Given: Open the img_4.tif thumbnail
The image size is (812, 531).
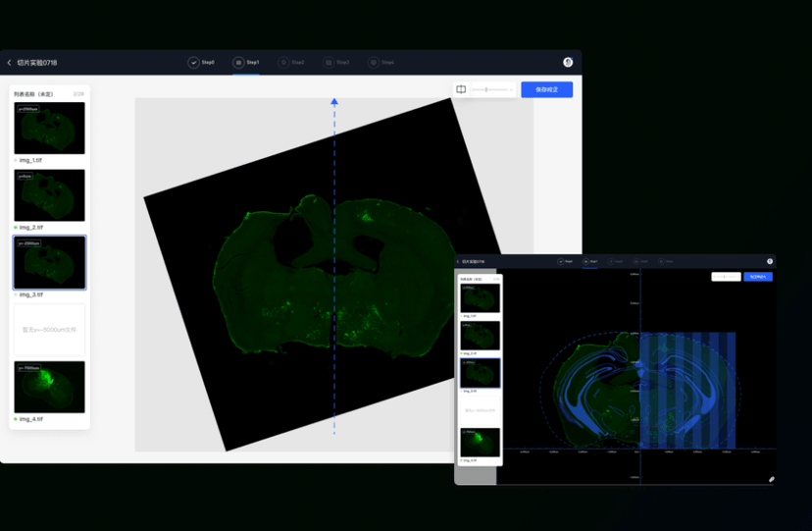Looking at the screenshot, I should click(49, 387).
